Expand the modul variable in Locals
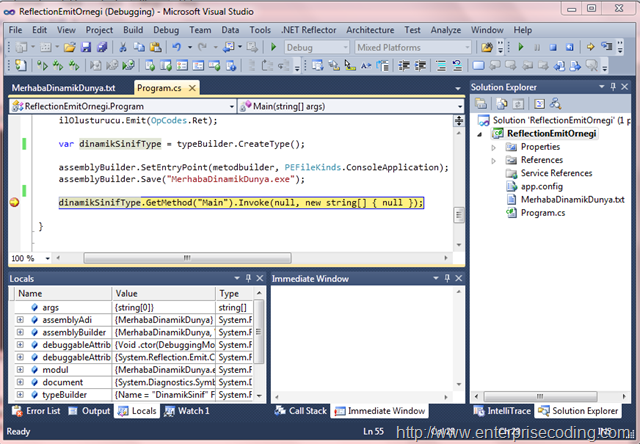Image resolution: width=640 pixels, height=444 pixels. click(20, 370)
